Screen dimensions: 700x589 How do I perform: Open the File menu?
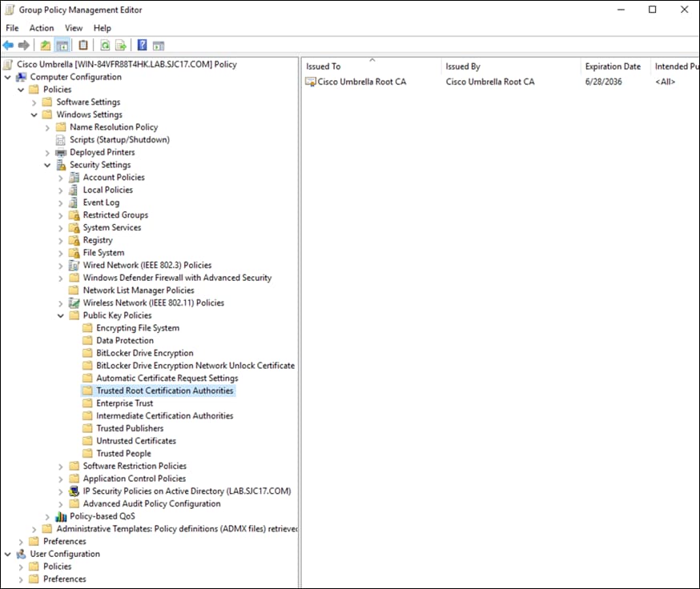point(12,28)
